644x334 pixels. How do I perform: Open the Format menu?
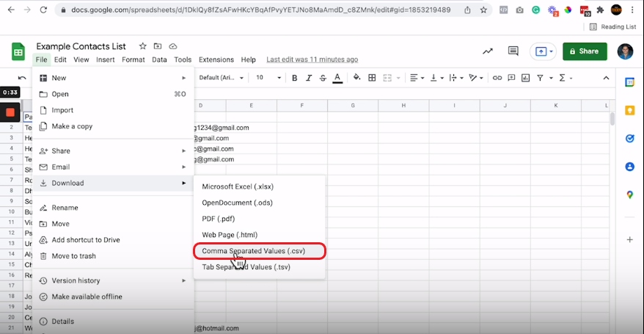[133, 59]
